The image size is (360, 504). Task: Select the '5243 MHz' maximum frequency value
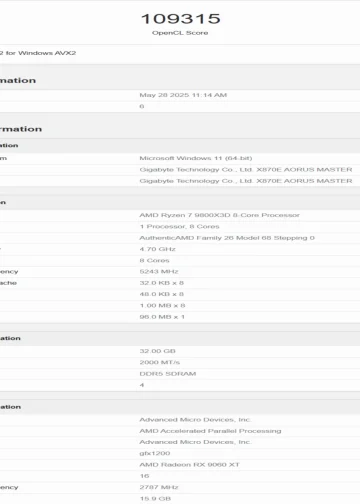pyautogui.click(x=159, y=271)
